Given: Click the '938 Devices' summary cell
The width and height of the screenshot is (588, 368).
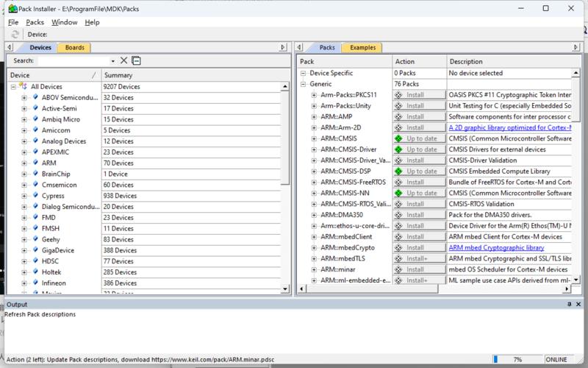Looking at the screenshot, I should [x=191, y=196].
